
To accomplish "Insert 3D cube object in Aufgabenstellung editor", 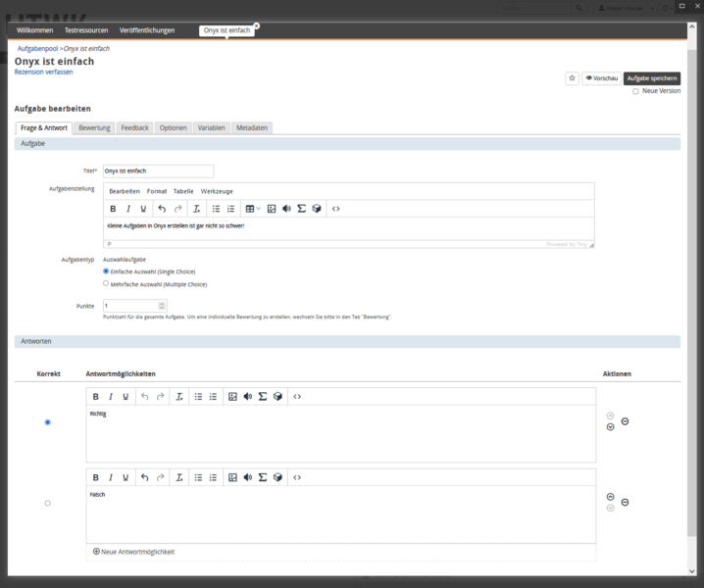I will (317, 209).
